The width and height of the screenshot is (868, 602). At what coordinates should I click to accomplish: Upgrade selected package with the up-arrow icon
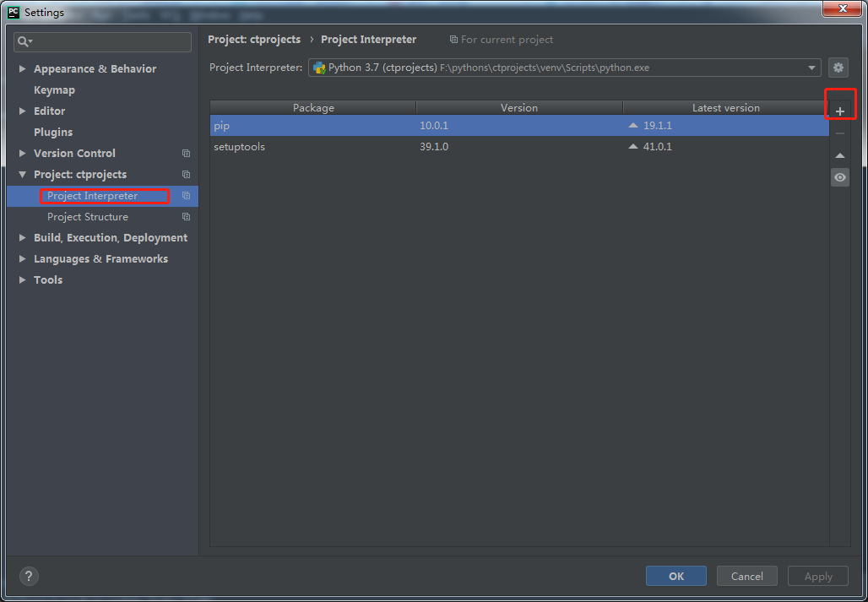(x=839, y=155)
